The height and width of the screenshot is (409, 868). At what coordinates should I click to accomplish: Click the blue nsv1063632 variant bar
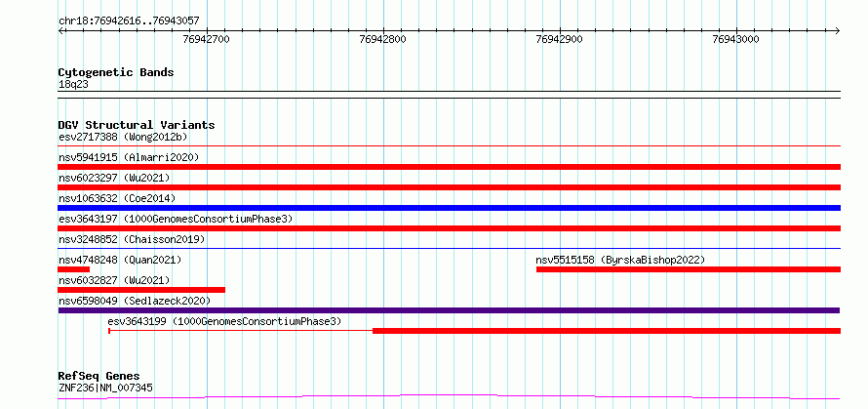coord(449,208)
